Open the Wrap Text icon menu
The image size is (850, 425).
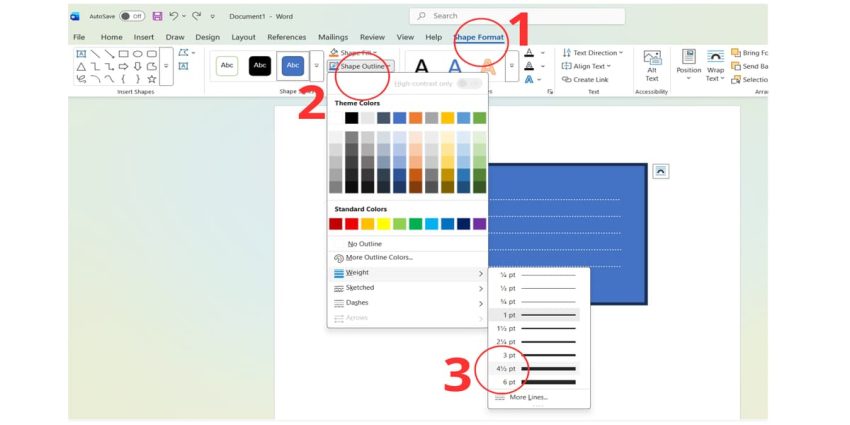(x=715, y=66)
